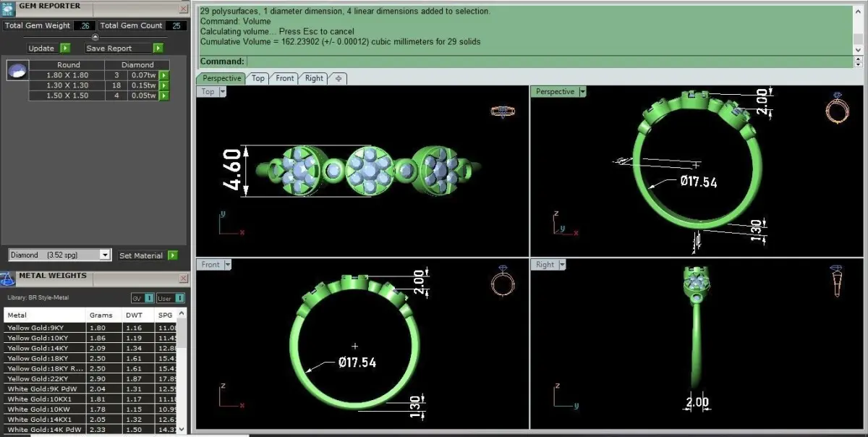Click the Update button
This screenshot has width=868, height=437.
point(42,48)
